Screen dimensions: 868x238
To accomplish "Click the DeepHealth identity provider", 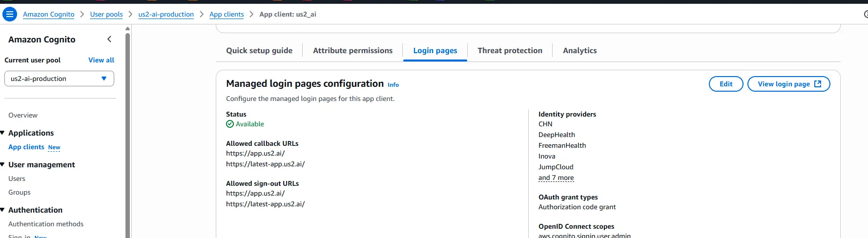I will (x=557, y=135).
